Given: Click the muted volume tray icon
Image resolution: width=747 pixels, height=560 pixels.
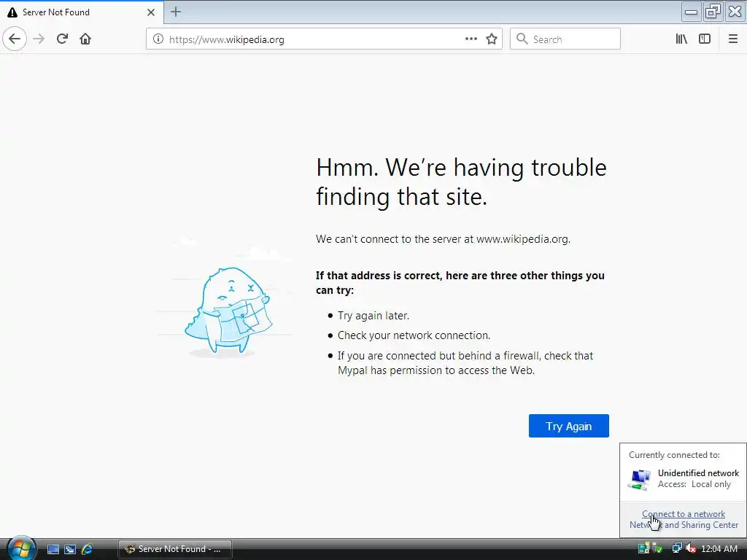Looking at the screenshot, I should tap(691, 548).
